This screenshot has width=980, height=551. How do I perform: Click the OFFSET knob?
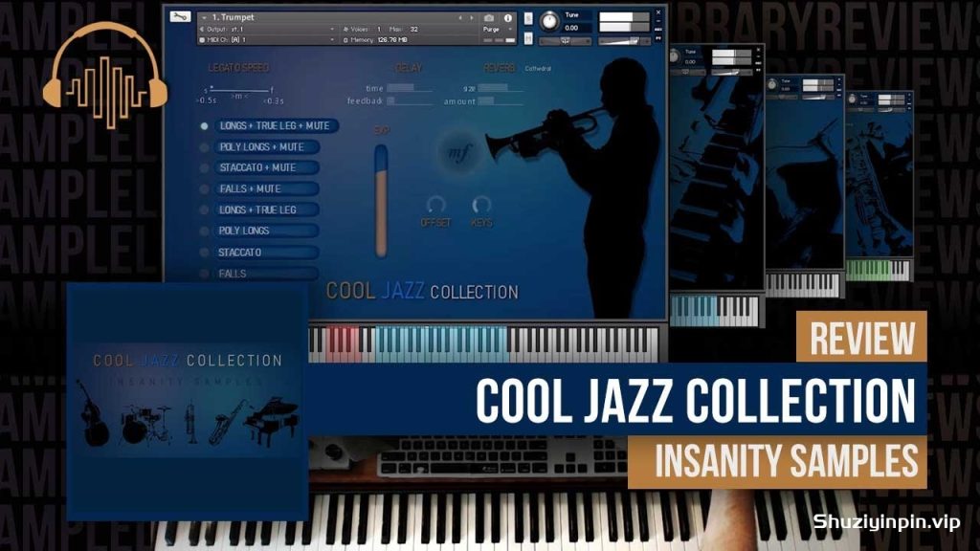tap(435, 205)
